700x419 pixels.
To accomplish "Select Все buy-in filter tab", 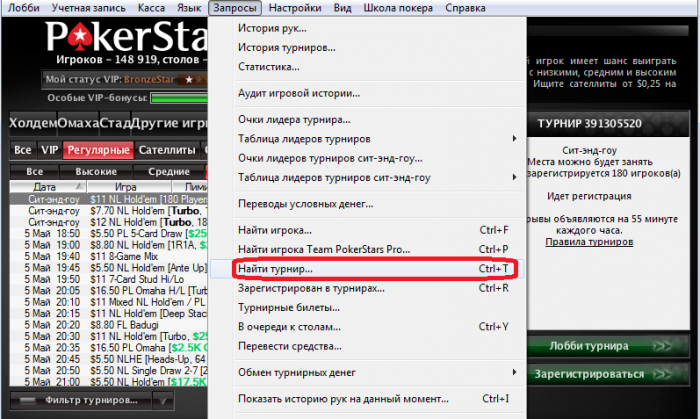I will [34, 171].
